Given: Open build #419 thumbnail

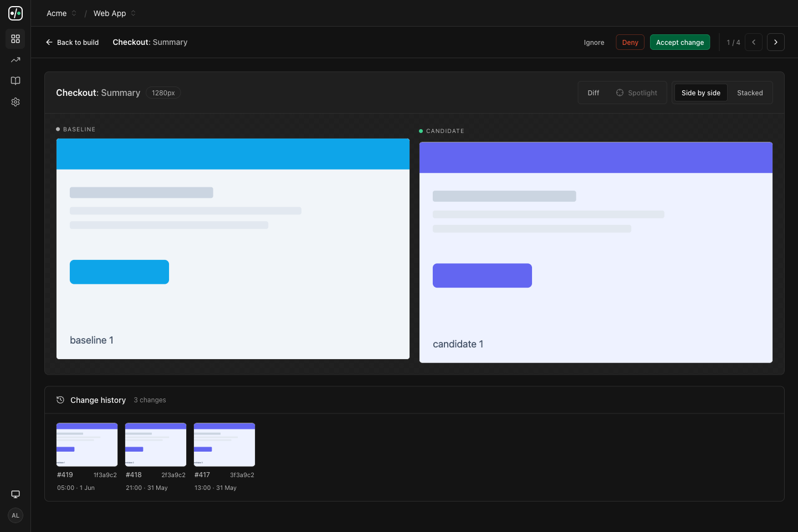Looking at the screenshot, I should coord(87,444).
